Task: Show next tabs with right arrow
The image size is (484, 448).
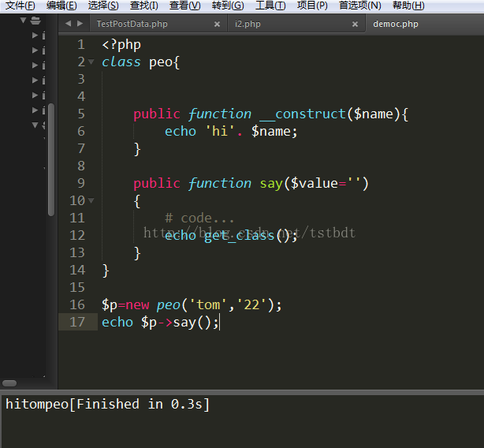Action: click(80, 24)
